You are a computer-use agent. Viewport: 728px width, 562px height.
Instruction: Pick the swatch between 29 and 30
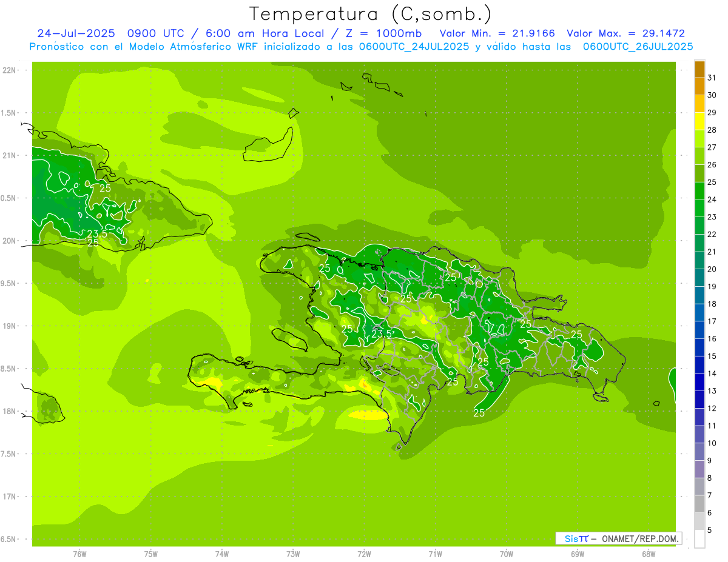[x=699, y=104]
